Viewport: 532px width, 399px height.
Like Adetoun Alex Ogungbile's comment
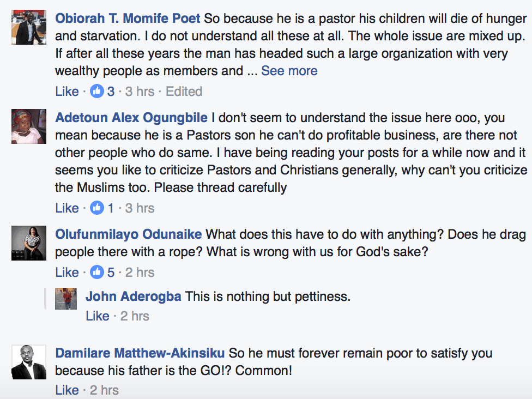[x=67, y=208]
